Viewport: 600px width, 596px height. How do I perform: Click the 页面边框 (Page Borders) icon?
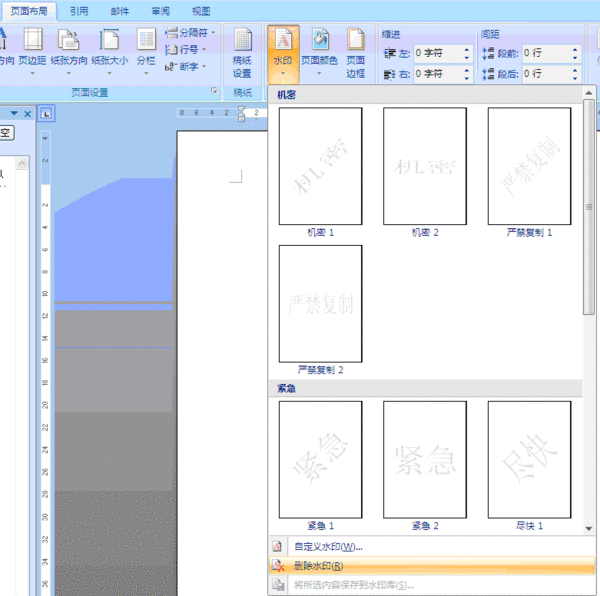tap(356, 52)
